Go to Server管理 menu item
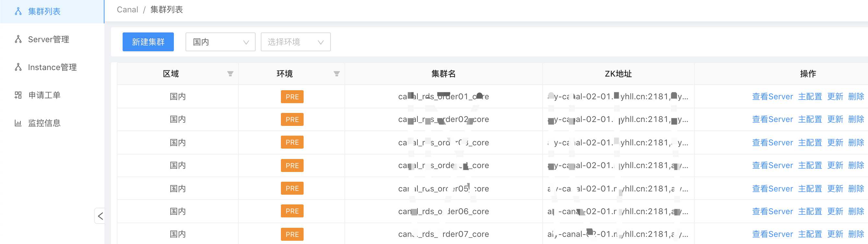Image resolution: width=868 pixels, height=244 pixels. tap(52, 40)
